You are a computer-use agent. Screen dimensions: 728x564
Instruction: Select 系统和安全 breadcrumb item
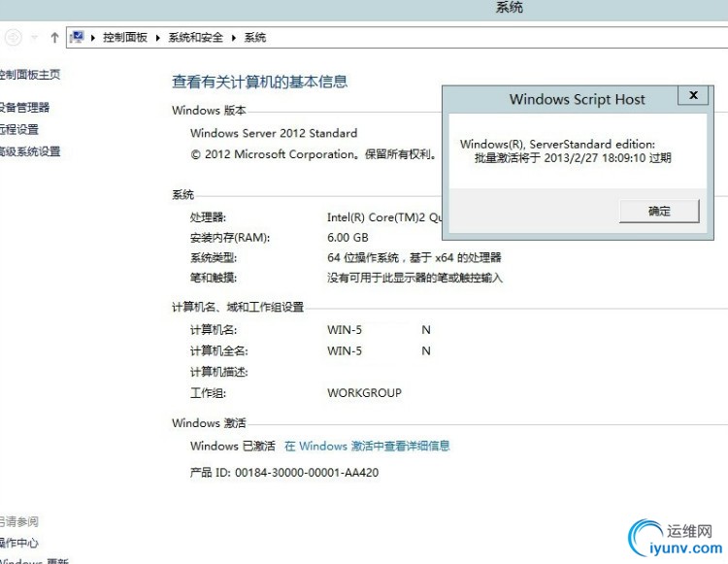tap(195, 38)
